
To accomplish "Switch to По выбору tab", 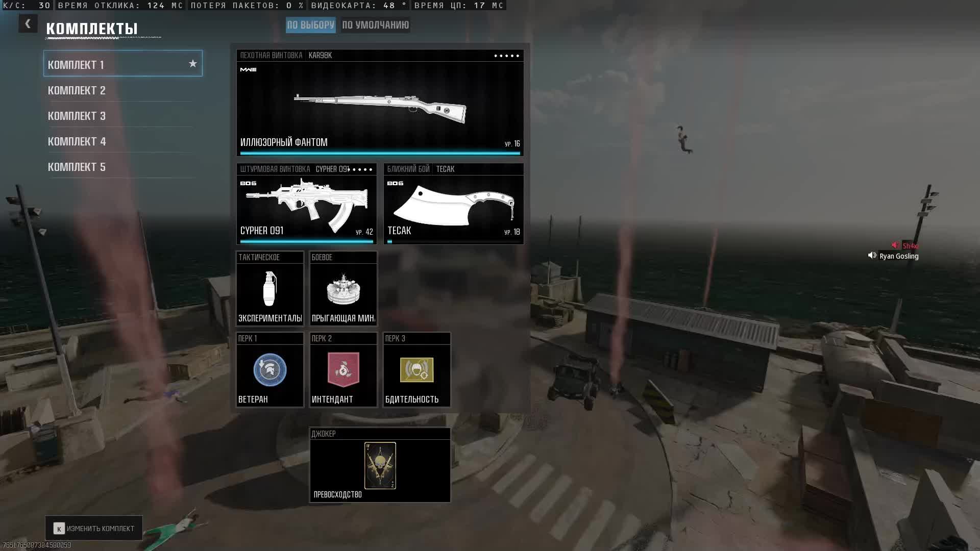I will coord(310,25).
